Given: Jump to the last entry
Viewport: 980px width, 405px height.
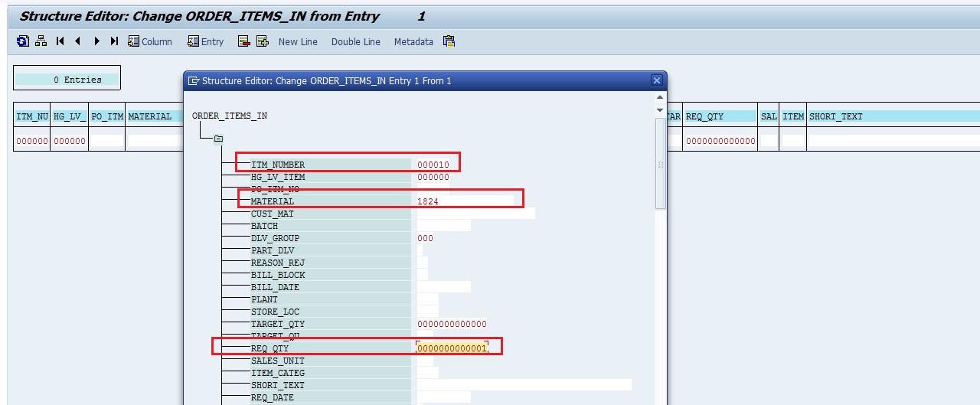Looking at the screenshot, I should point(114,41).
